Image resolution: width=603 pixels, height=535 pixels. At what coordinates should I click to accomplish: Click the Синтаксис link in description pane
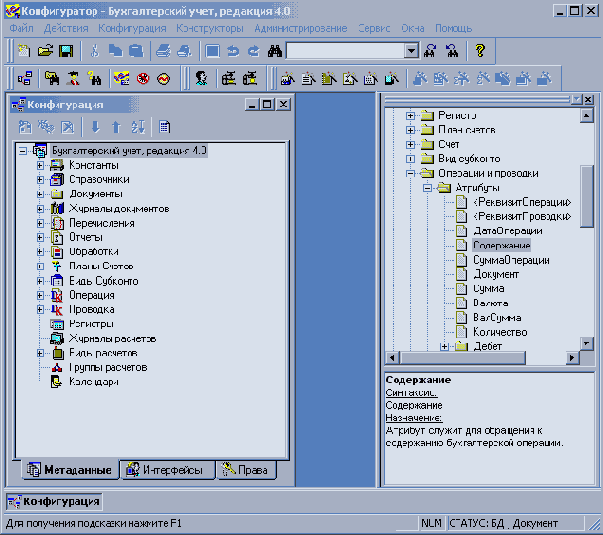[410, 393]
